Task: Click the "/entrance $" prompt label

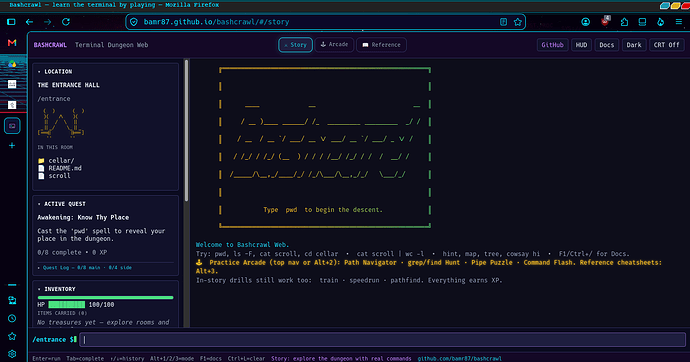Action: 55,340
